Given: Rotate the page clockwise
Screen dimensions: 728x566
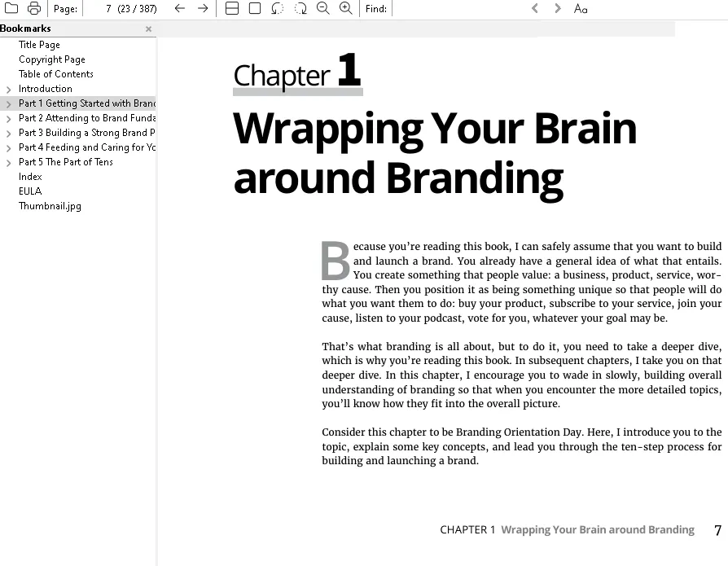Looking at the screenshot, I should 300,9.
